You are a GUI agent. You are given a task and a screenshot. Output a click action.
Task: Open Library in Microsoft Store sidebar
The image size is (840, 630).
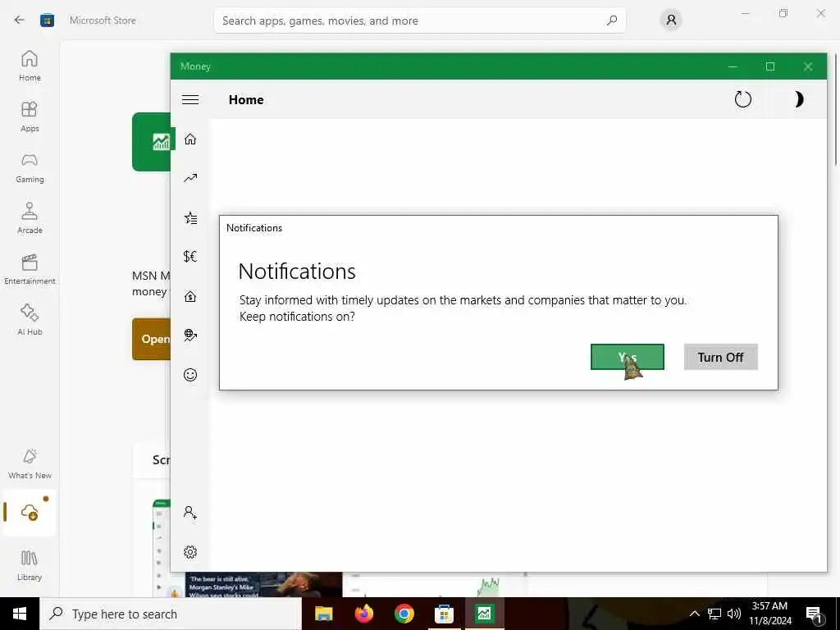click(30, 565)
